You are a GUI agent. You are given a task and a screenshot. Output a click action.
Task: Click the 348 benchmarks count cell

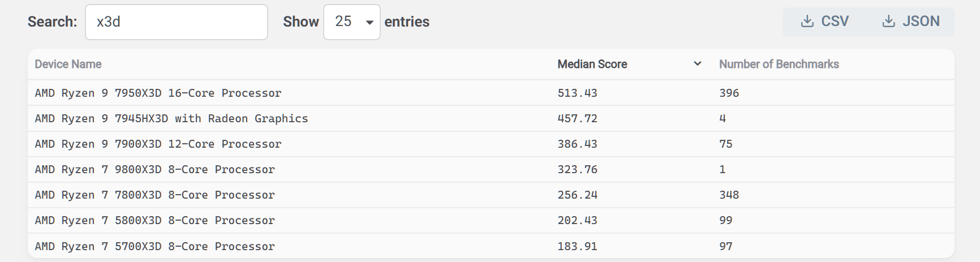pyautogui.click(x=729, y=195)
